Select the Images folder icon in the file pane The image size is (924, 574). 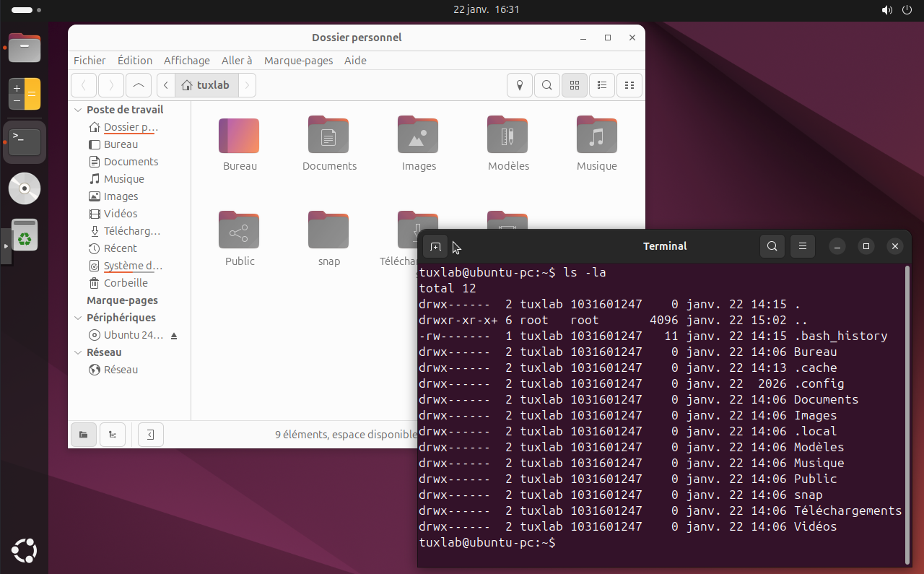click(x=419, y=135)
